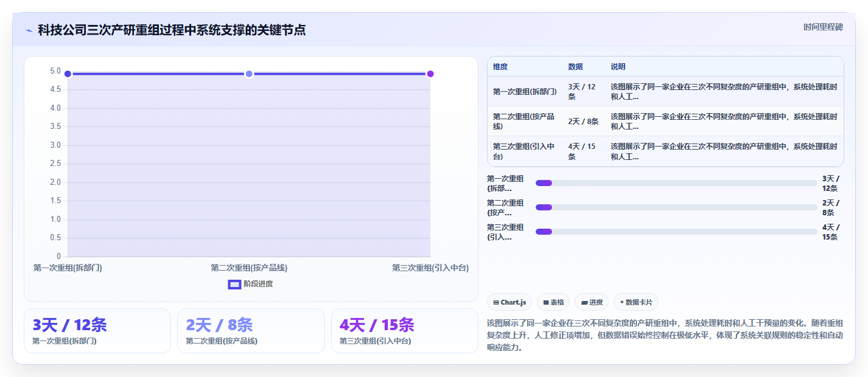This screenshot has width=868, height=377.
Task: Click the 4天 / 15条 data card value
Action: coord(377,325)
